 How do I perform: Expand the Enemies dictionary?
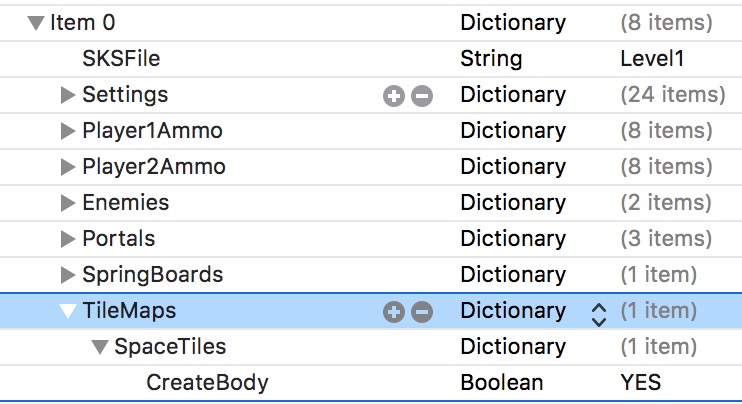(x=68, y=203)
